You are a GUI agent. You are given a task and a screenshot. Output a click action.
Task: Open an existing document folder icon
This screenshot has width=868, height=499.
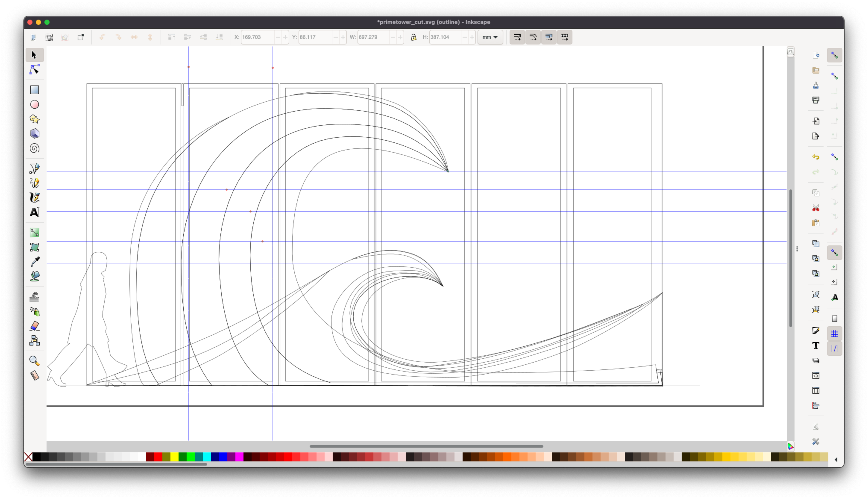click(816, 70)
